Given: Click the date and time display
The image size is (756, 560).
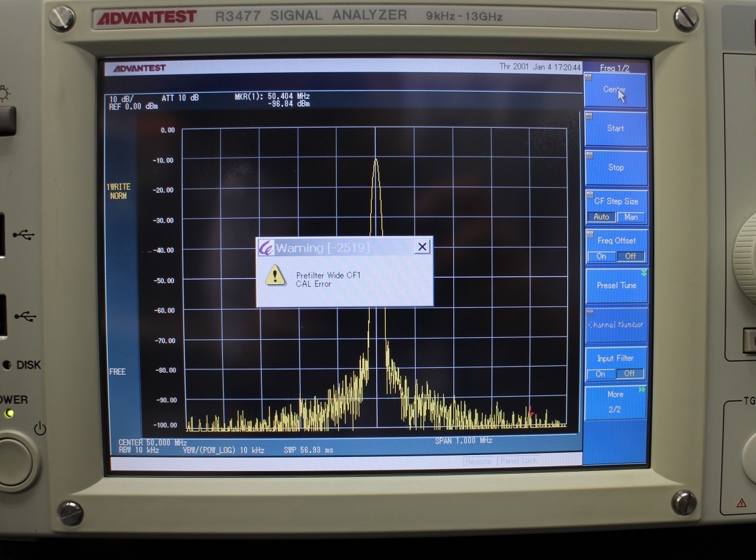Looking at the screenshot, I should click(x=540, y=67).
